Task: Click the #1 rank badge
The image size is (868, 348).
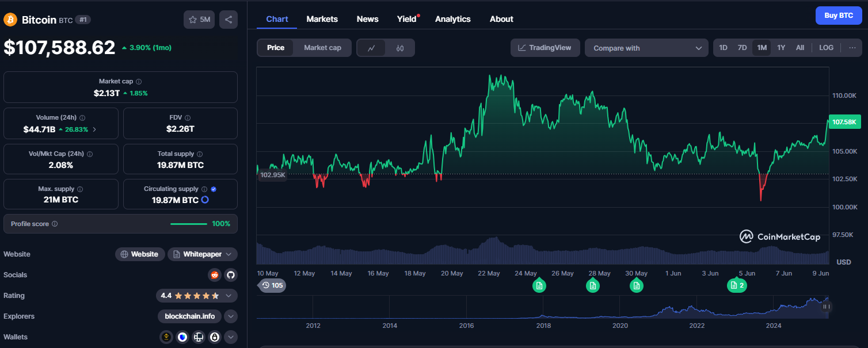Action: (x=83, y=20)
